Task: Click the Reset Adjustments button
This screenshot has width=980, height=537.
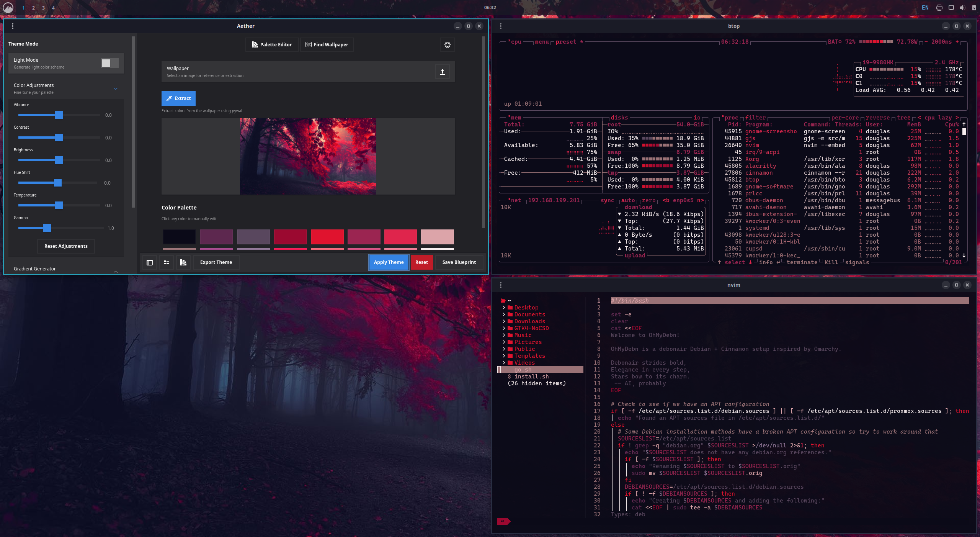Action: [x=66, y=246]
